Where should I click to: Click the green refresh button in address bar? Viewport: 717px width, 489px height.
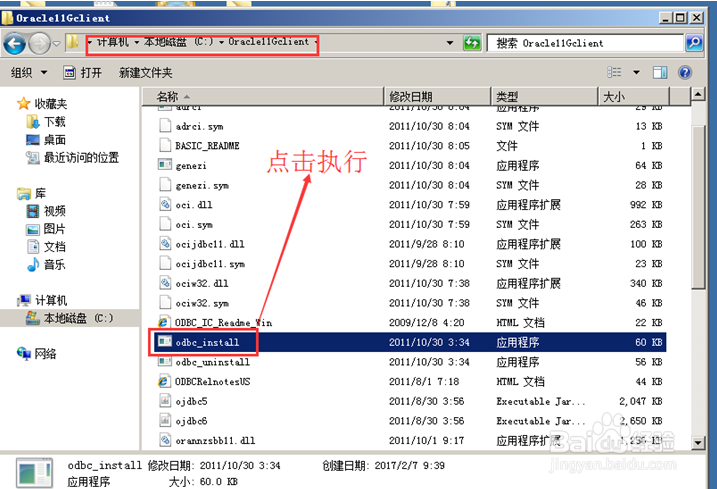(472, 43)
